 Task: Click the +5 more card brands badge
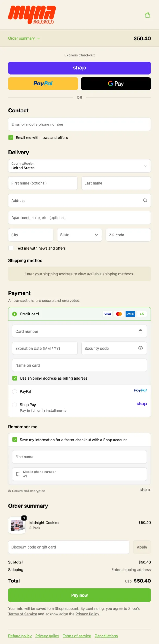pos(142,314)
